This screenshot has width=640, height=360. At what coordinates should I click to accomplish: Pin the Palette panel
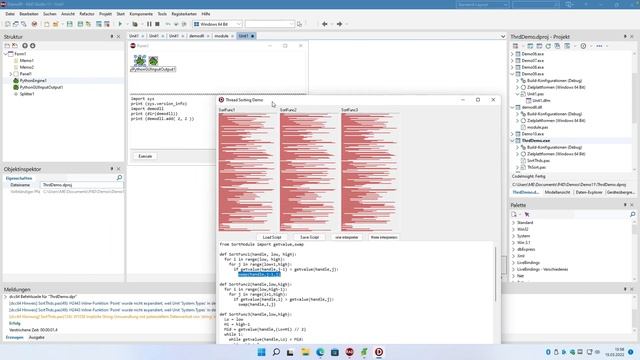pyautogui.click(x=625, y=205)
